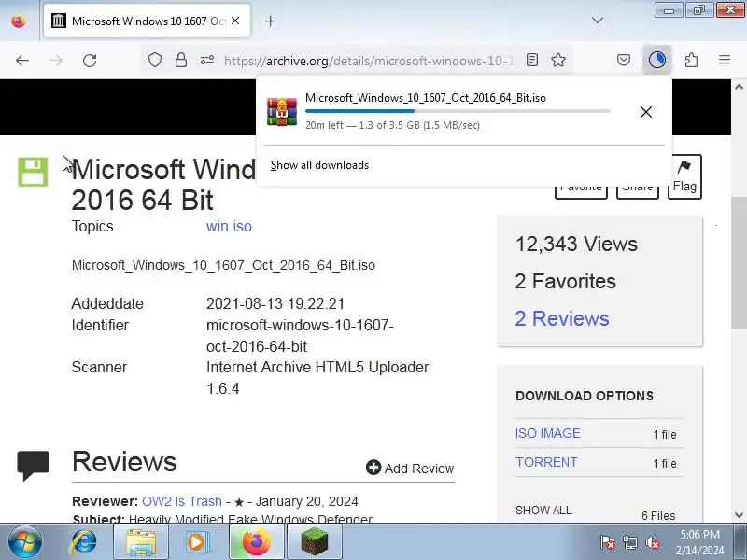Download the TORRENT option
The height and width of the screenshot is (560, 747).
pos(546,462)
